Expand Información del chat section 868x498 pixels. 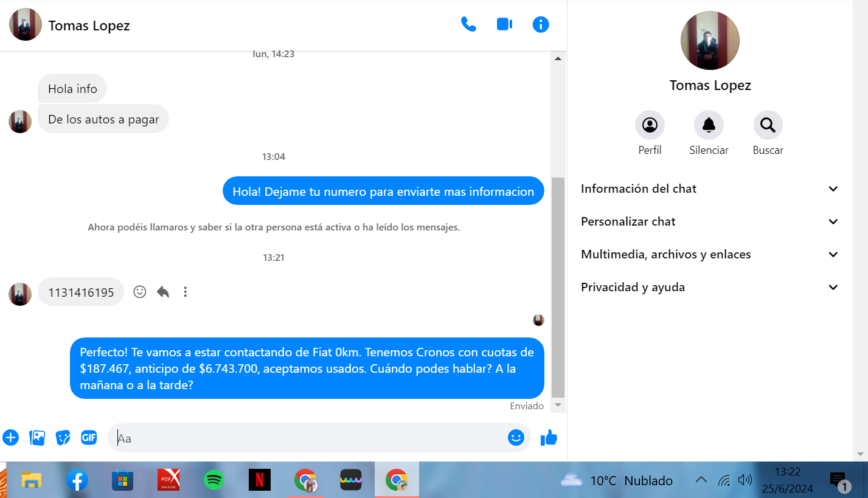click(709, 188)
